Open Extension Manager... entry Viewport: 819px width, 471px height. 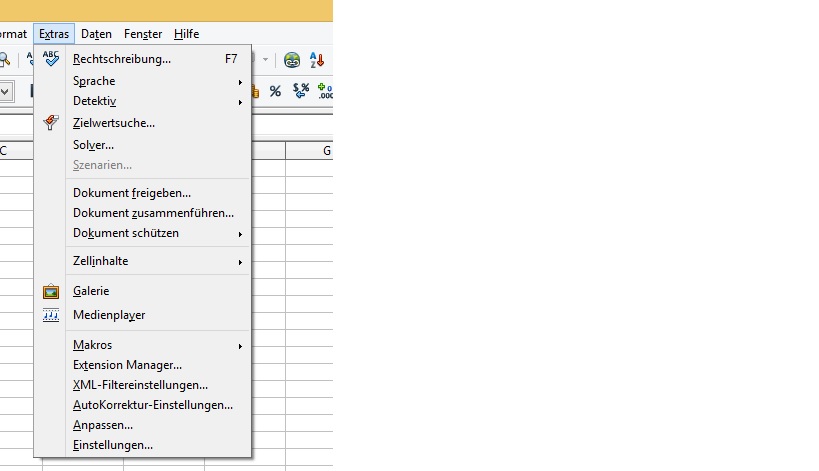pyautogui.click(x=127, y=365)
